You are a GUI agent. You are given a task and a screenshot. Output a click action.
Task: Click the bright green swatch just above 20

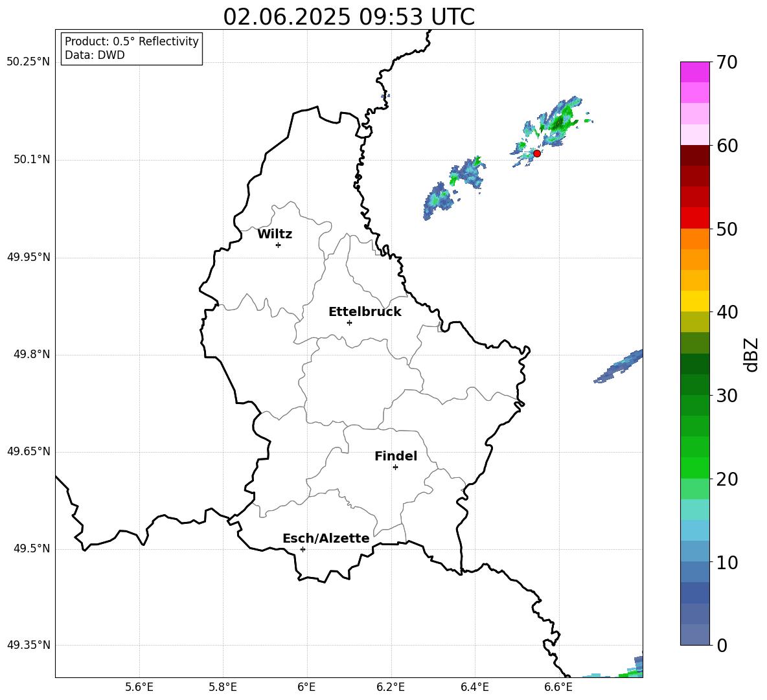click(694, 468)
